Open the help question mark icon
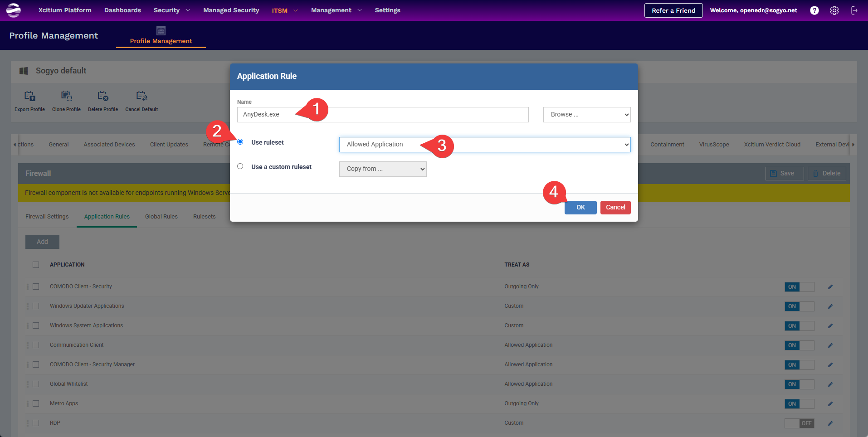The width and height of the screenshot is (868, 437). pos(814,10)
